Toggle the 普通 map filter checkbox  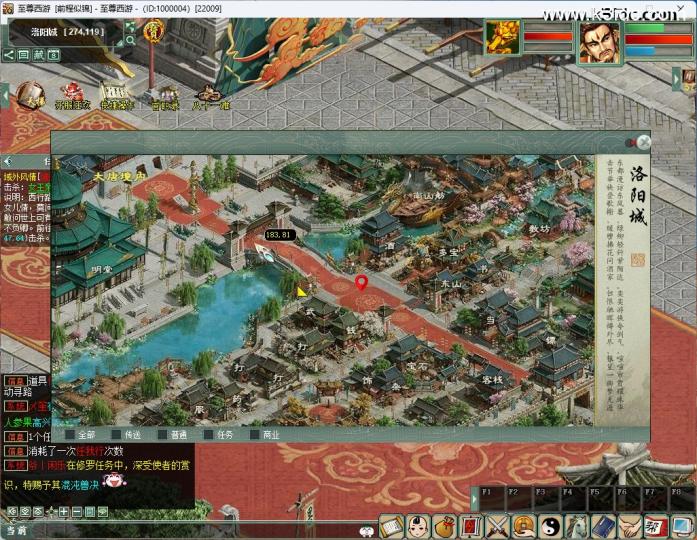point(163,435)
